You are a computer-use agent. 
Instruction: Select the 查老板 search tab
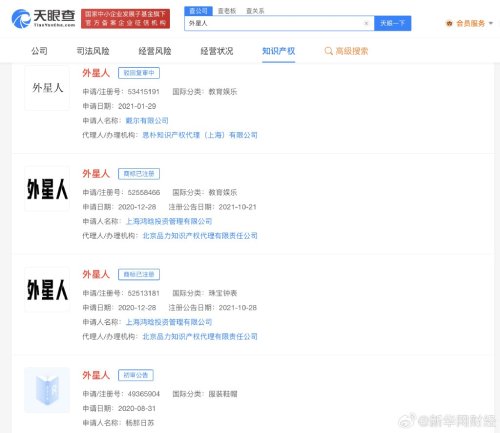[227, 11]
